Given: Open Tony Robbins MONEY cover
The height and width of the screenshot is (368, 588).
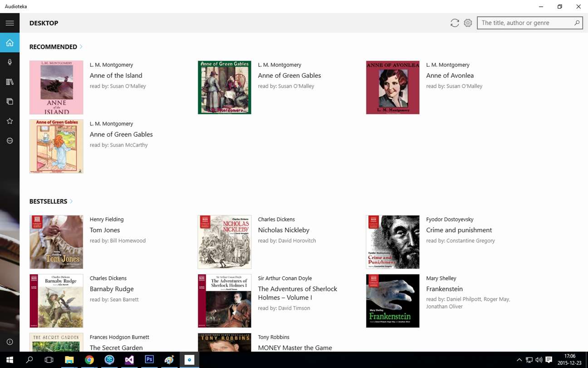Looking at the screenshot, I should 225,342.
